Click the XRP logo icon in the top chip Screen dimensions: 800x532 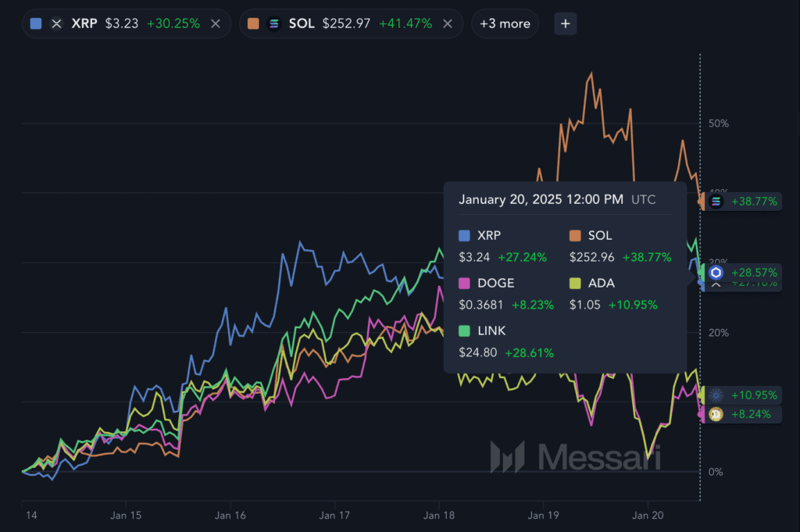click(56, 23)
